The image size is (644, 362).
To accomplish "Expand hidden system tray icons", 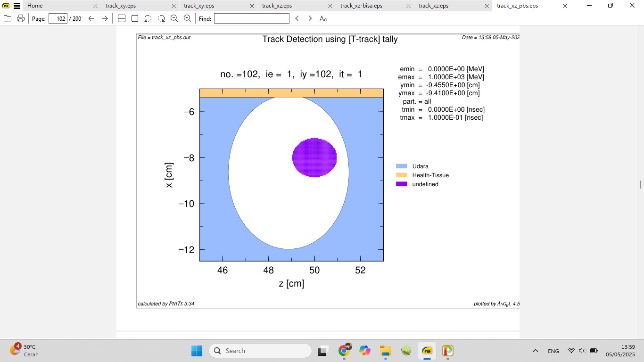I will pos(535,351).
